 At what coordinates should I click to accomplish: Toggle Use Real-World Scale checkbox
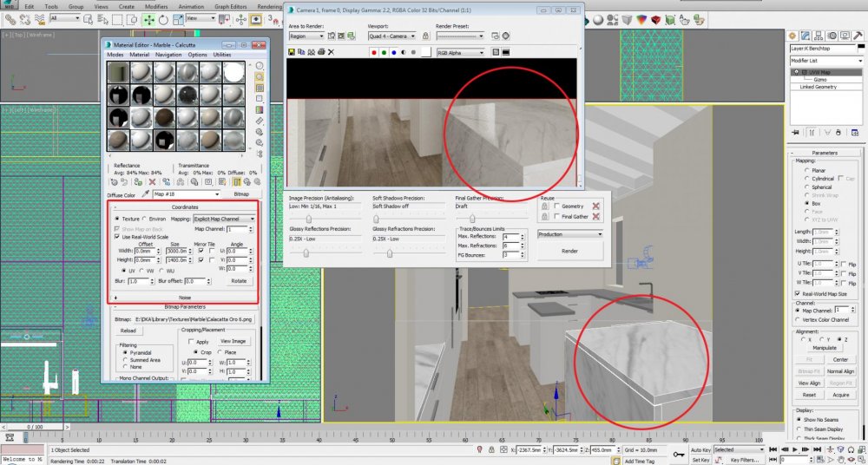pyautogui.click(x=118, y=236)
